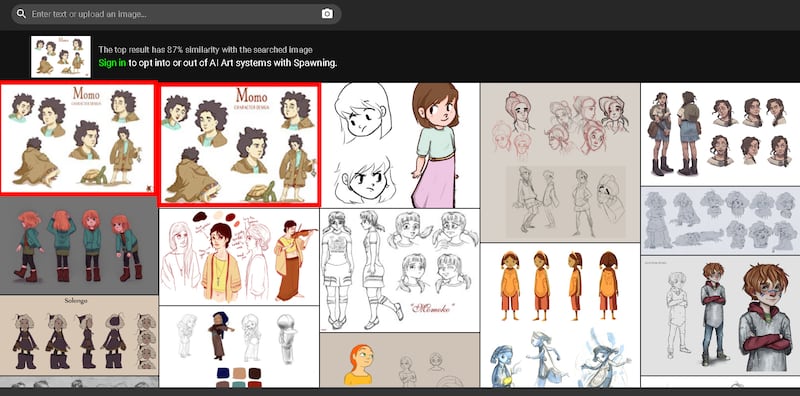Click the green 'Sign in' link
The height and width of the screenshot is (396, 800).
click(x=112, y=63)
